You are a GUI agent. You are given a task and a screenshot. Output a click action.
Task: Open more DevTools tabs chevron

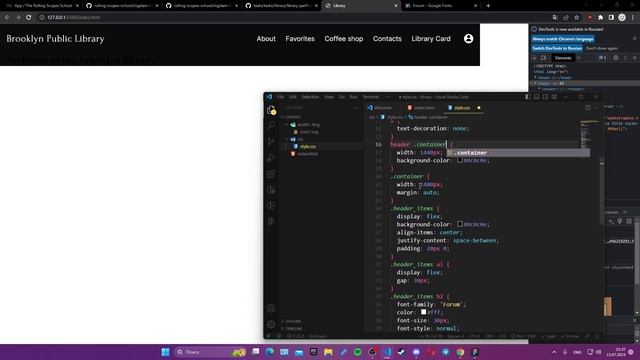(579, 58)
